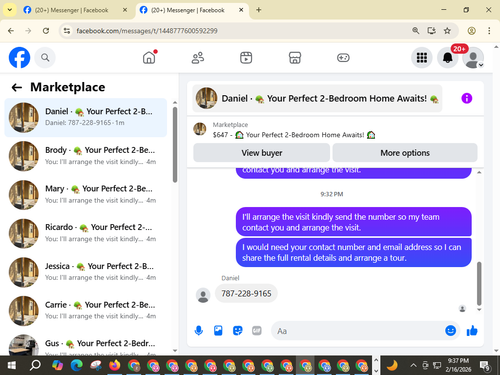Send a thumbs-up like

[x=472, y=331]
